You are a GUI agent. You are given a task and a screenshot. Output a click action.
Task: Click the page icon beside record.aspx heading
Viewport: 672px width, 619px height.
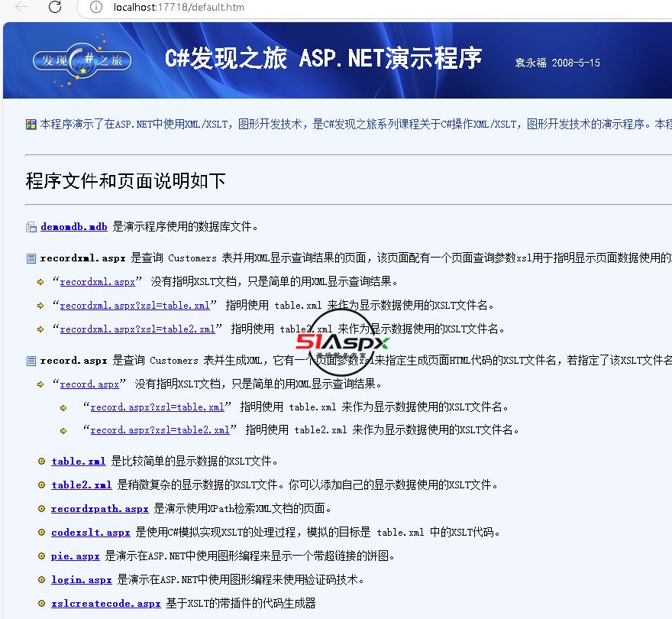pos(31,361)
